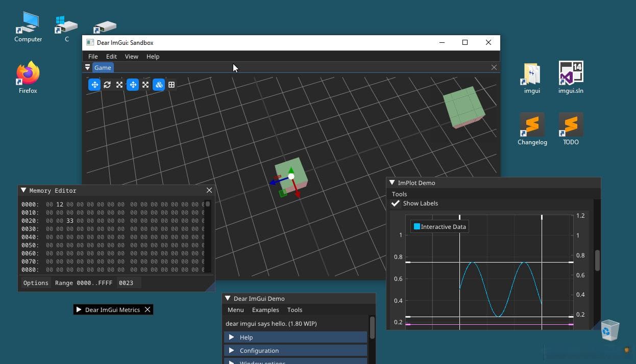636x364 pixels.
Task: Click the unlabeled drive icon beside the C drive
Action: (105, 27)
